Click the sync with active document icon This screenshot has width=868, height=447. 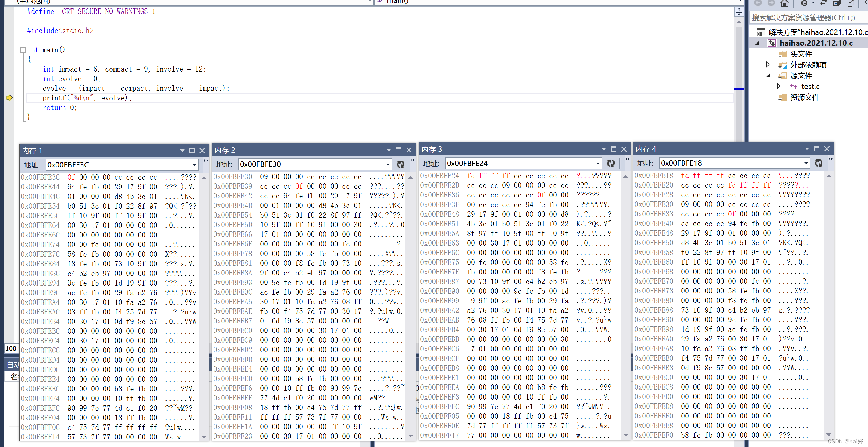tap(823, 3)
